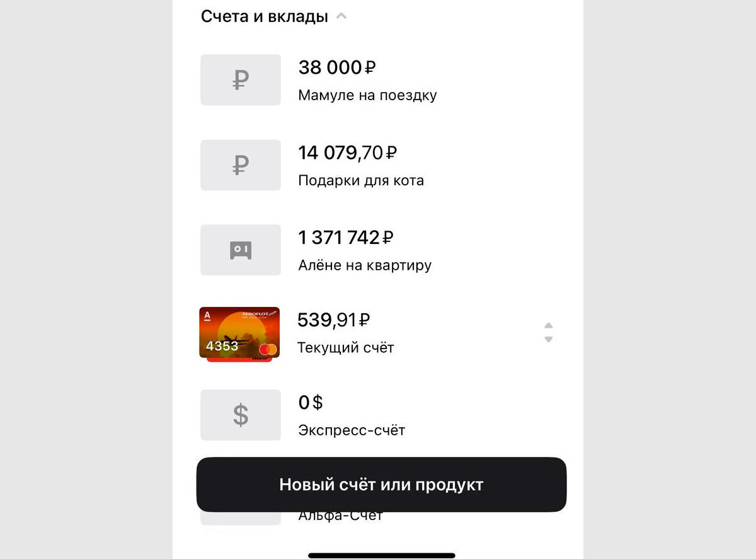Tap the Алёне на квартиру deposit label
The height and width of the screenshot is (559, 756).
click(365, 265)
